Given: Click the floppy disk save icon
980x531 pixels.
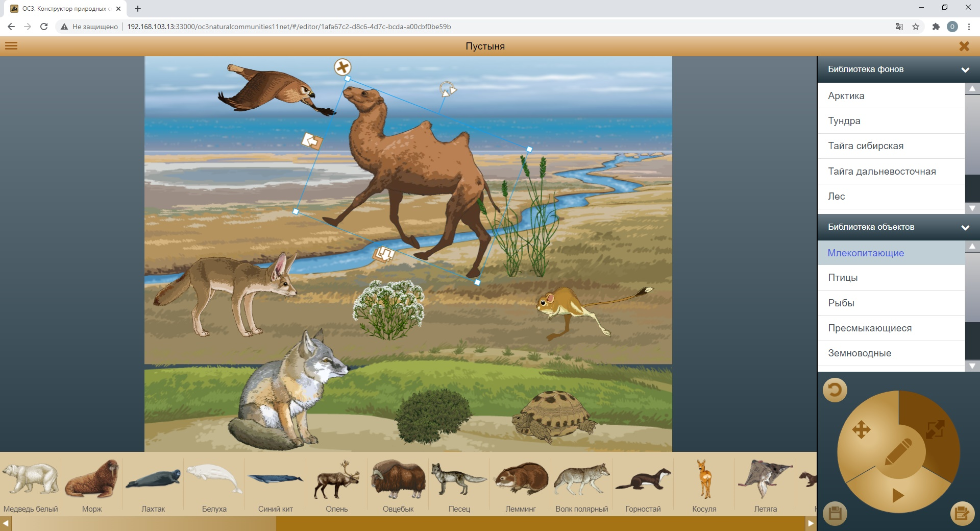Looking at the screenshot, I should (835, 513).
